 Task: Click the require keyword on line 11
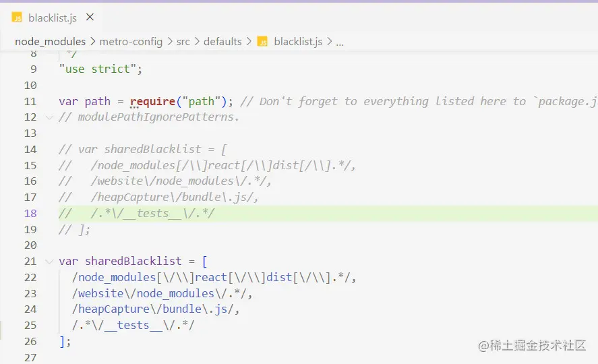click(x=152, y=101)
